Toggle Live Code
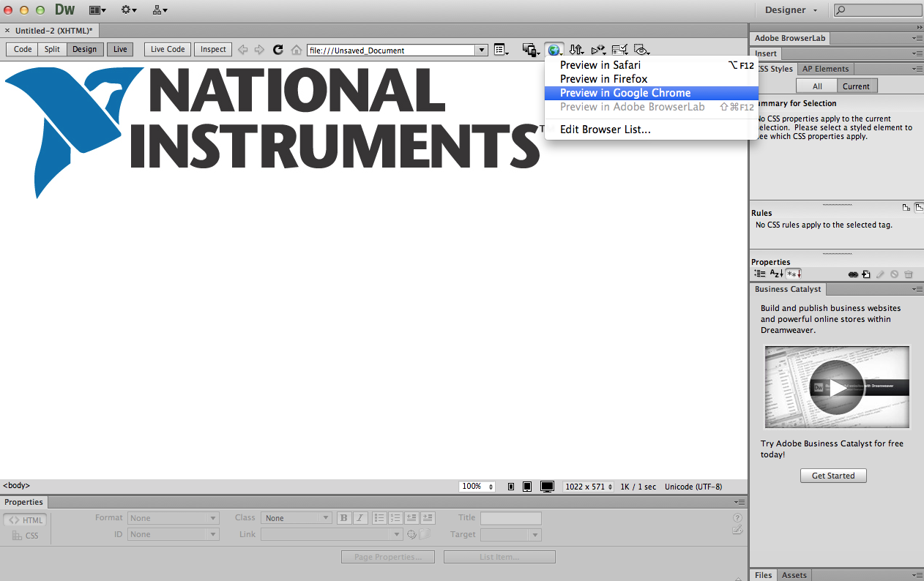Screen dimensions: 924x581 168,49
